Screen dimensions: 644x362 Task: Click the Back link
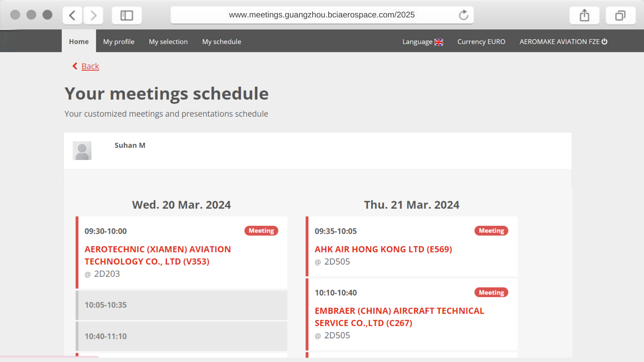coord(90,66)
